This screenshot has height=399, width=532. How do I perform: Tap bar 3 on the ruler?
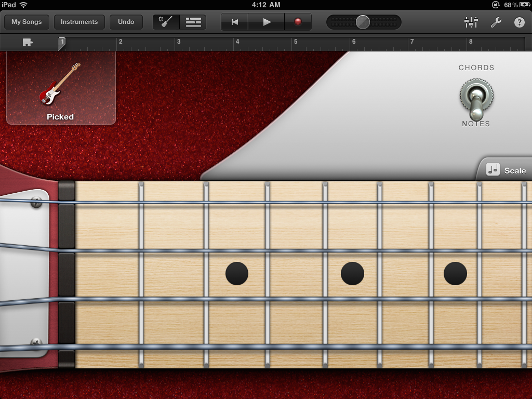[179, 42]
